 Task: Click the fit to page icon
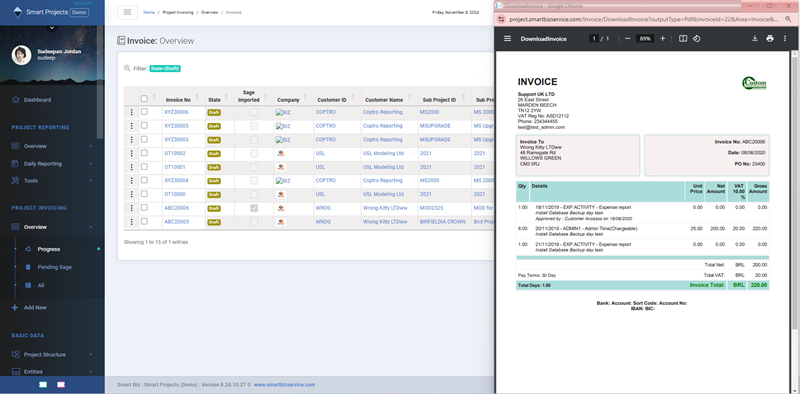click(x=683, y=39)
